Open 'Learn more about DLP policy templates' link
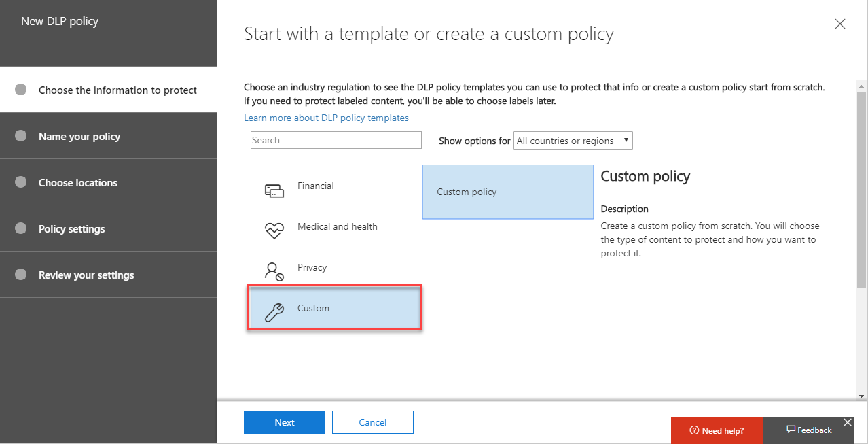 [326, 118]
